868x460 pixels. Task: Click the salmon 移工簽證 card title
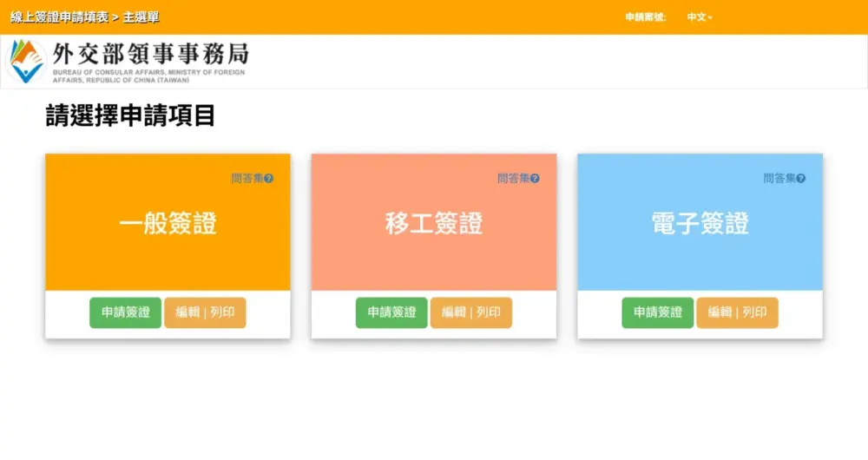[x=433, y=224]
